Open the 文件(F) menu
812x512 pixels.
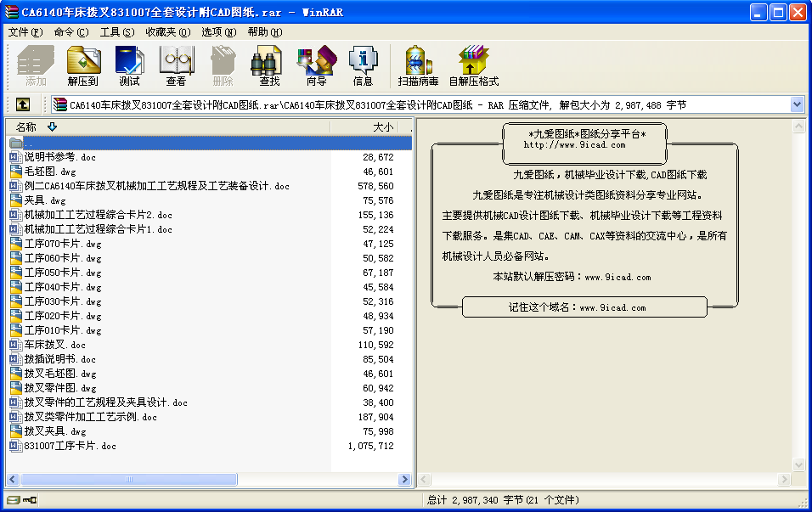(25, 32)
